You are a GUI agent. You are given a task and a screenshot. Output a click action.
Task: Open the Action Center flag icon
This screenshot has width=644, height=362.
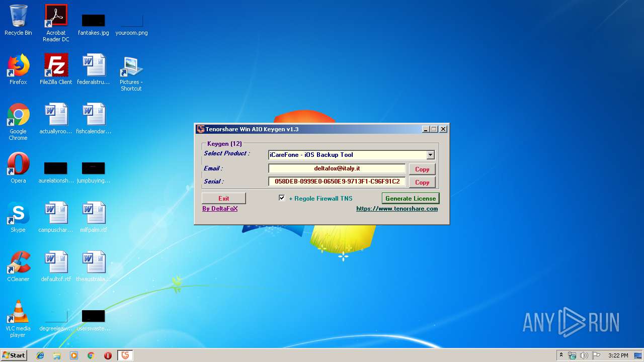pos(596,355)
